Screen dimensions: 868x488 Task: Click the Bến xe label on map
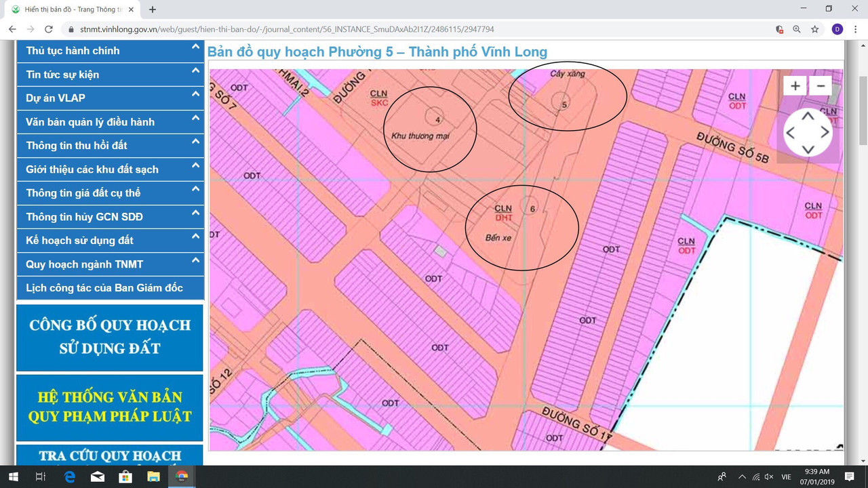[498, 238]
